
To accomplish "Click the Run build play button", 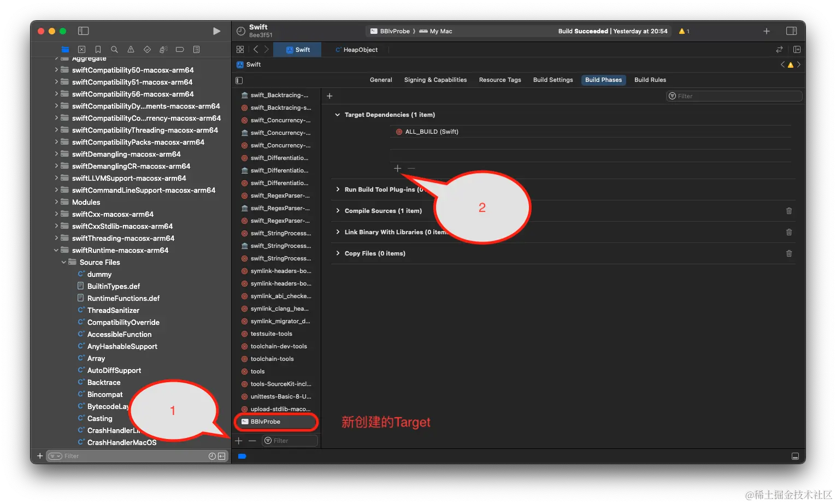I will [216, 31].
